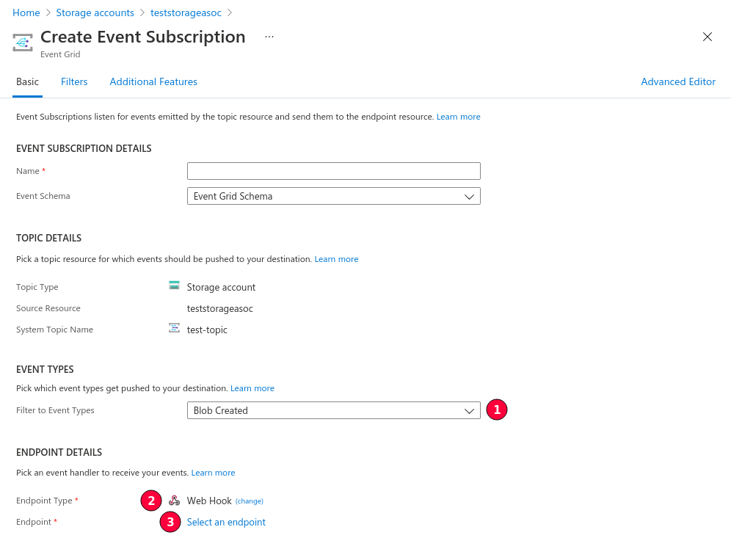
Task: Focus the subscription Name input field
Action: [x=334, y=171]
